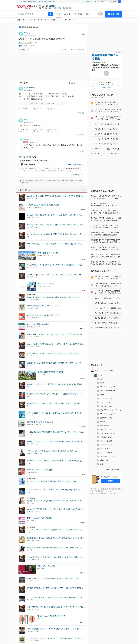Click the ゲーム category thumbnail in the category list
The height and width of the screenshot is (644, 138).
coord(95,375)
